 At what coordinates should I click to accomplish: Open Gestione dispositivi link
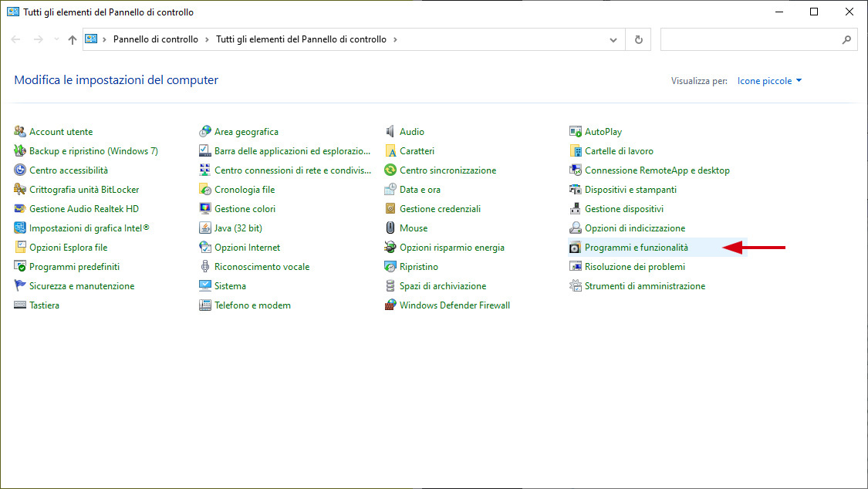[624, 209]
